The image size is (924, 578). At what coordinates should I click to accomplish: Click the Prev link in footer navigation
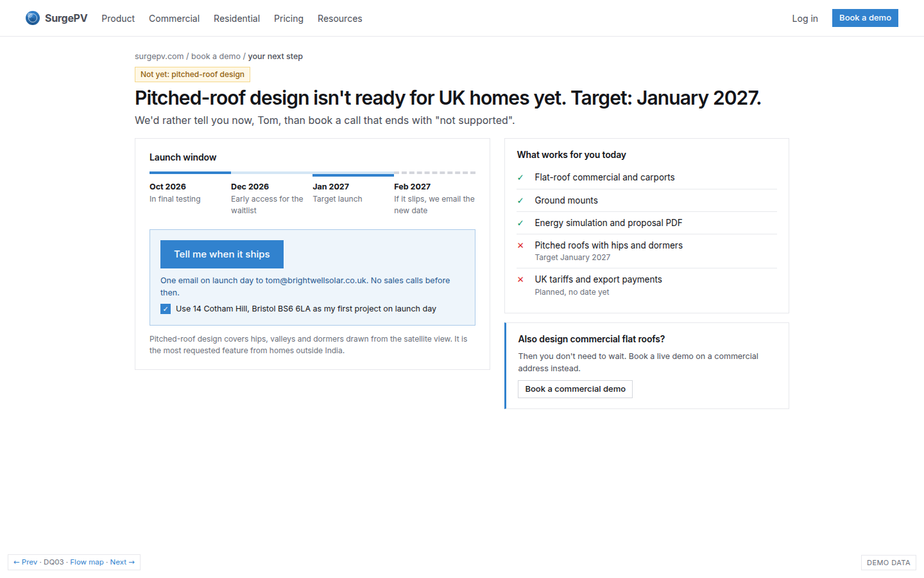point(26,562)
